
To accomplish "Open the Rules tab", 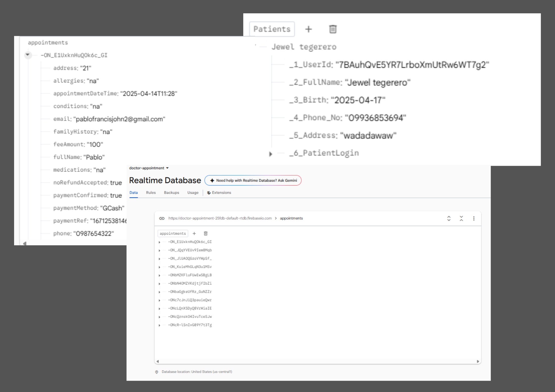I will pos(151,193).
